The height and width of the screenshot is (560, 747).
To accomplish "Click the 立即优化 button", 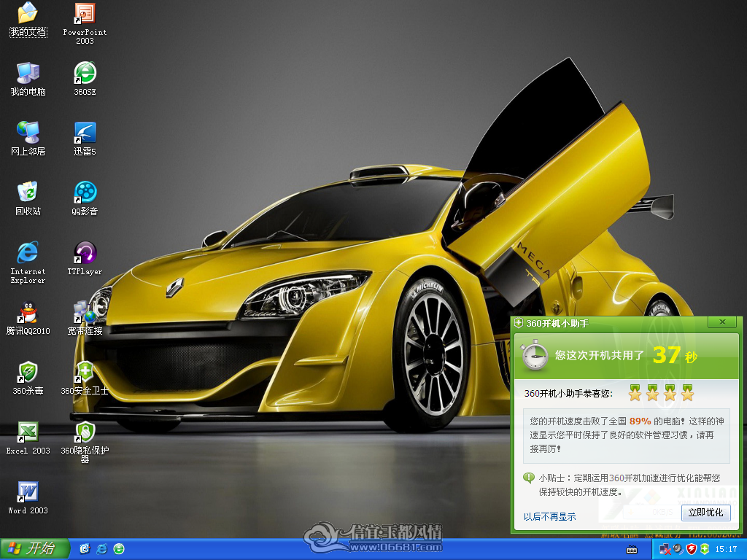I will click(x=705, y=513).
